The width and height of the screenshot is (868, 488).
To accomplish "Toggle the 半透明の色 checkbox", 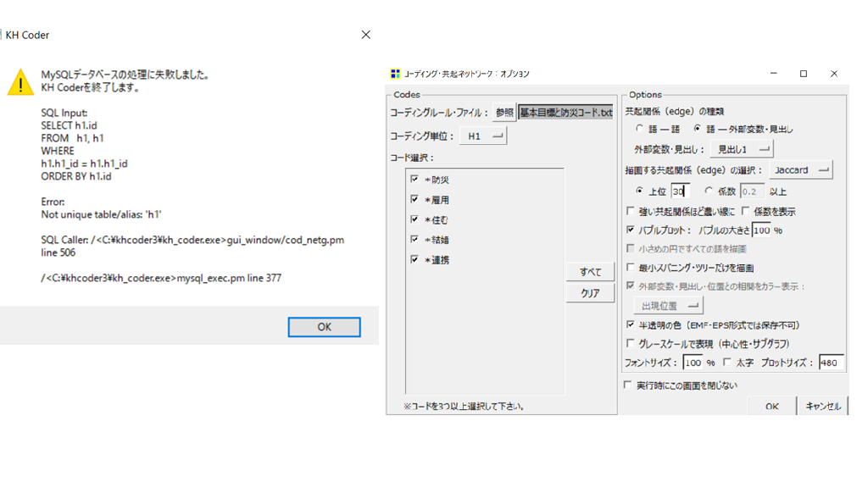I will click(630, 324).
